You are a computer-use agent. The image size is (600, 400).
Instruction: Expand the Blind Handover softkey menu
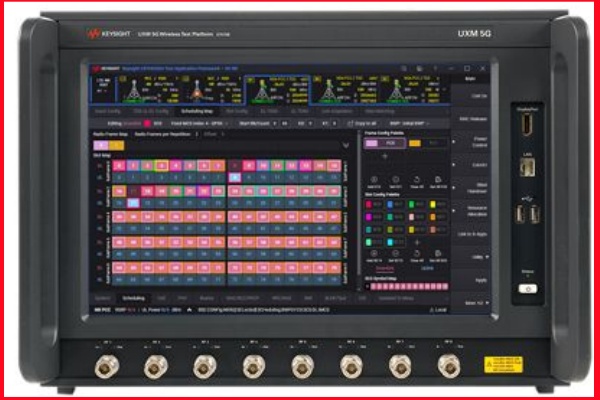(471, 188)
